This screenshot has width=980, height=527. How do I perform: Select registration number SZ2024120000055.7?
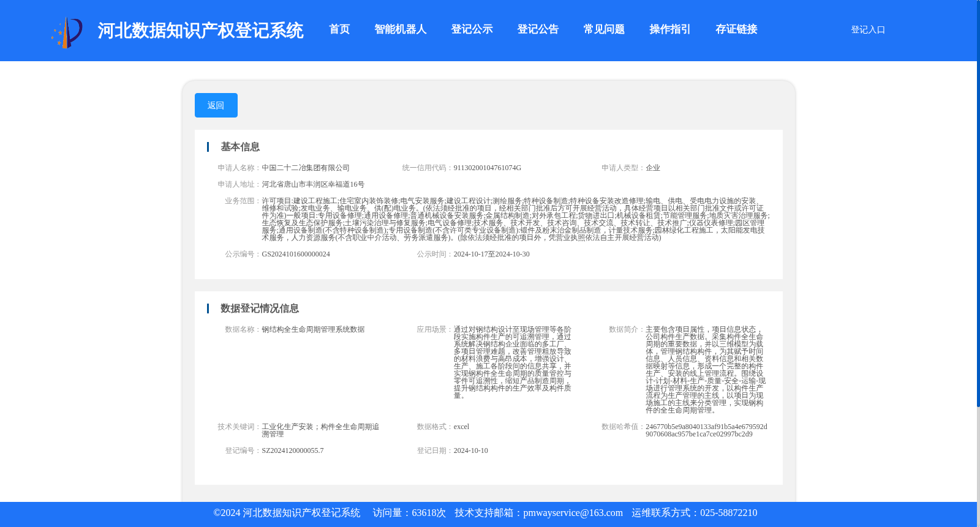(293, 450)
